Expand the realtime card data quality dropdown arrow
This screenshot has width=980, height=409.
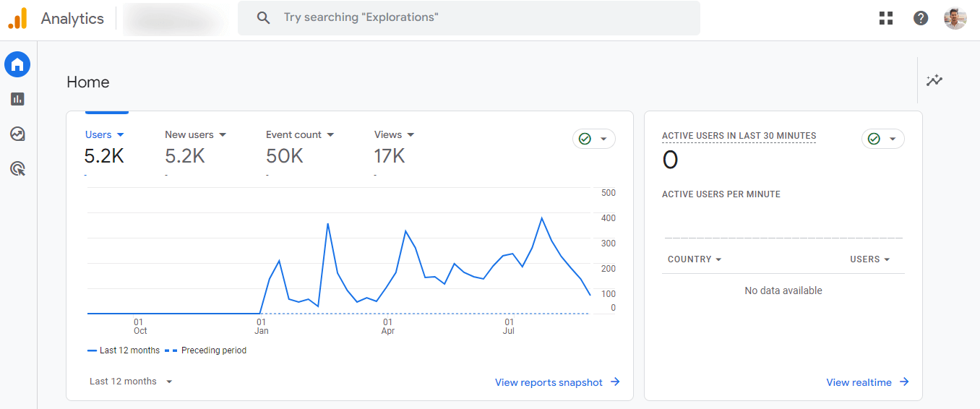(x=893, y=139)
